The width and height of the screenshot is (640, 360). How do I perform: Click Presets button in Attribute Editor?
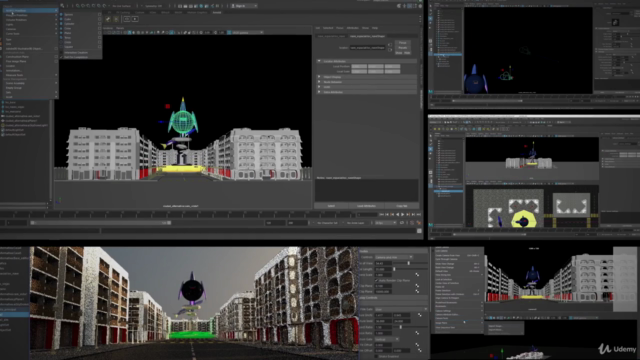click(x=402, y=48)
